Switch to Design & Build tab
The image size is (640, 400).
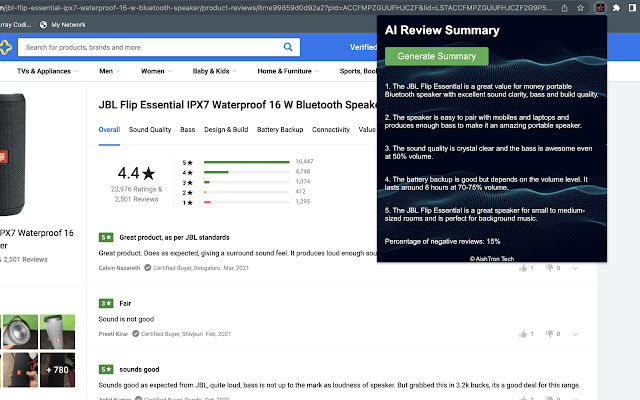coord(226,129)
